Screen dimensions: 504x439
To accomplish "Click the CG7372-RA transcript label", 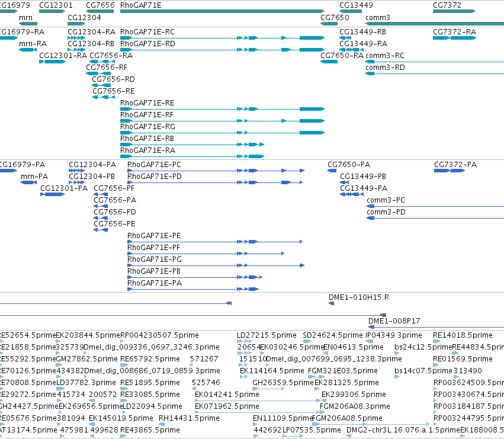I will pyautogui.click(x=454, y=32).
